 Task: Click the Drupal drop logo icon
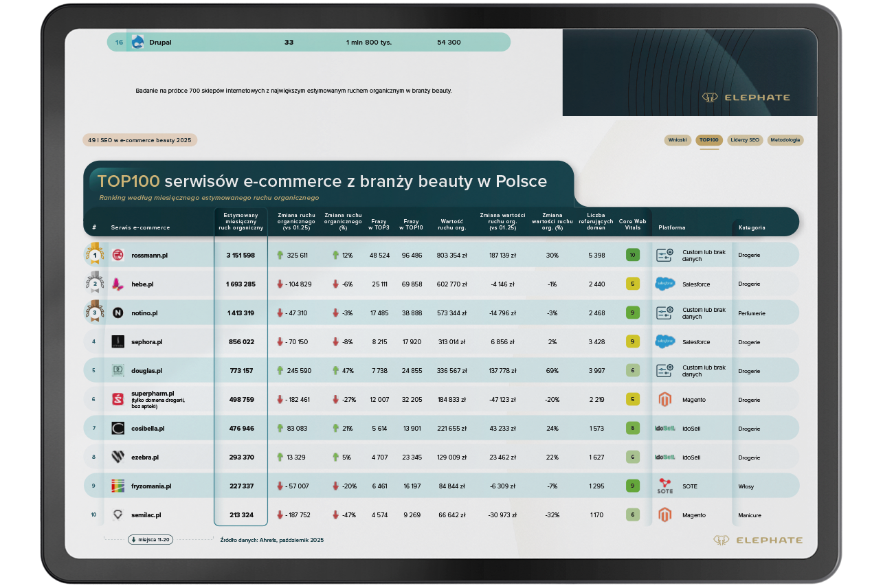click(137, 42)
